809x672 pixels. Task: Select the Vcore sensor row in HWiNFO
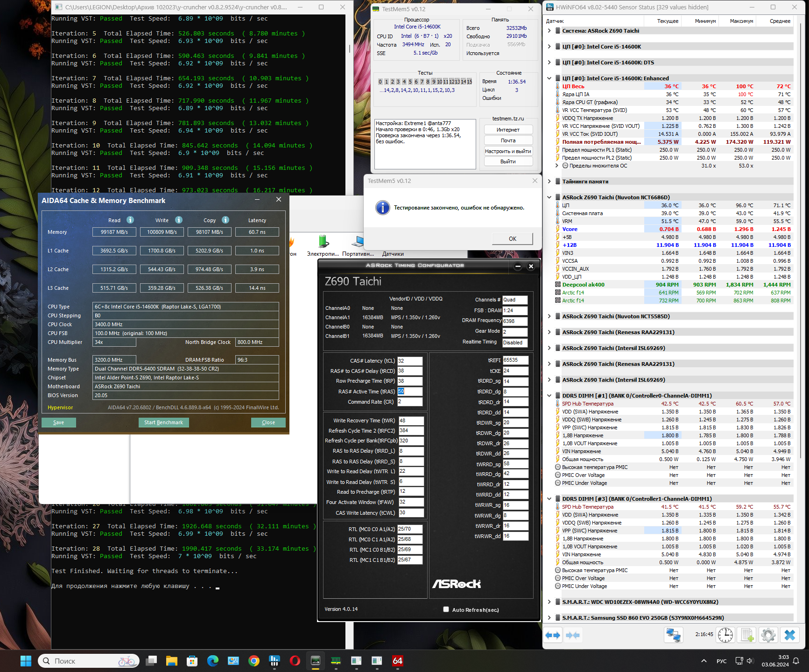(x=674, y=229)
